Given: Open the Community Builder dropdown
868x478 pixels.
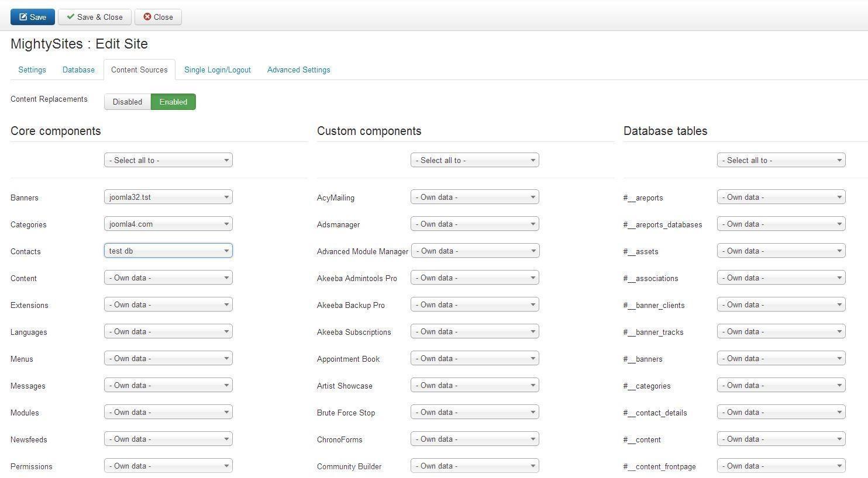Looking at the screenshot, I should [475, 466].
